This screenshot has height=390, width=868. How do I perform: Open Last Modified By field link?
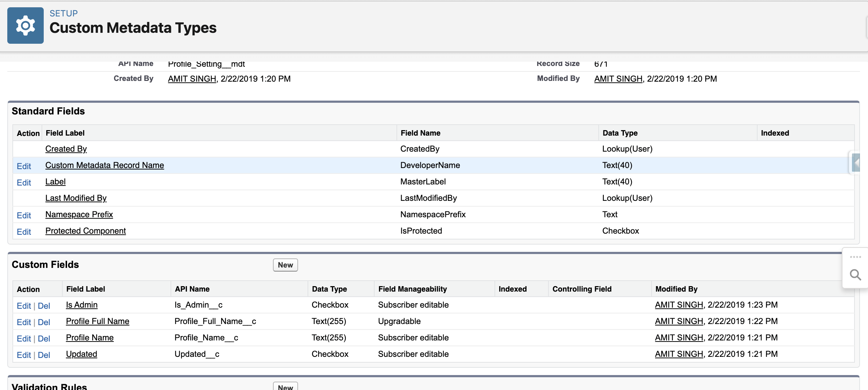76,198
